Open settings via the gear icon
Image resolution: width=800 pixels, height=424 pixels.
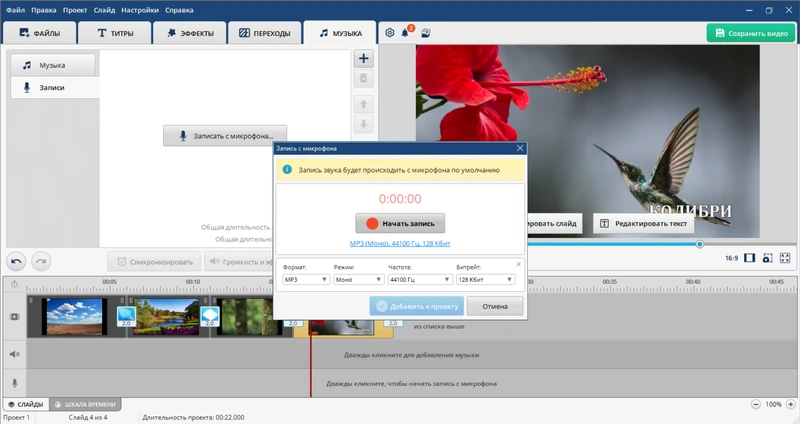[390, 33]
